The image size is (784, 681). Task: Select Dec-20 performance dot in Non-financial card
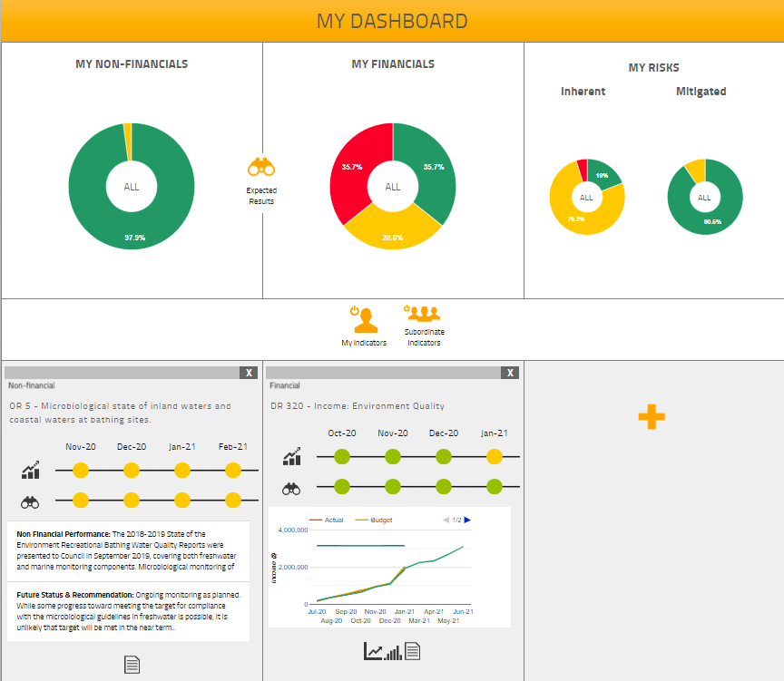coord(132,470)
